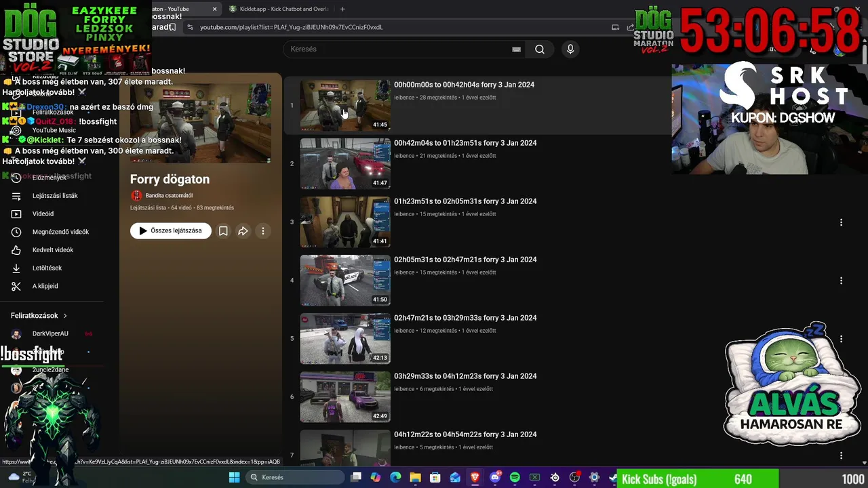Image resolution: width=868 pixels, height=488 pixels.
Task: Expand the Feliratkozások section header
Action: tap(39, 316)
